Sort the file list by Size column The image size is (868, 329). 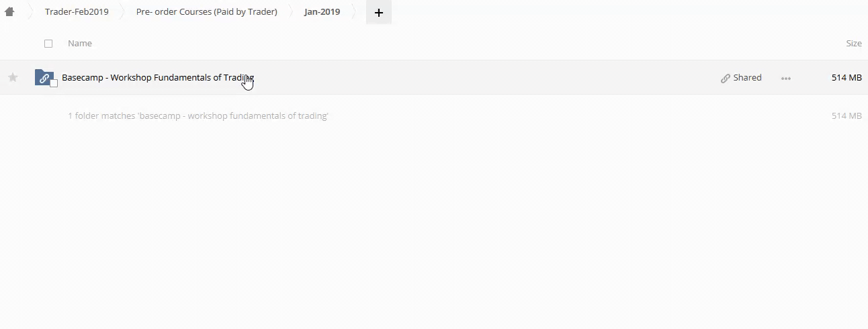[853, 44]
